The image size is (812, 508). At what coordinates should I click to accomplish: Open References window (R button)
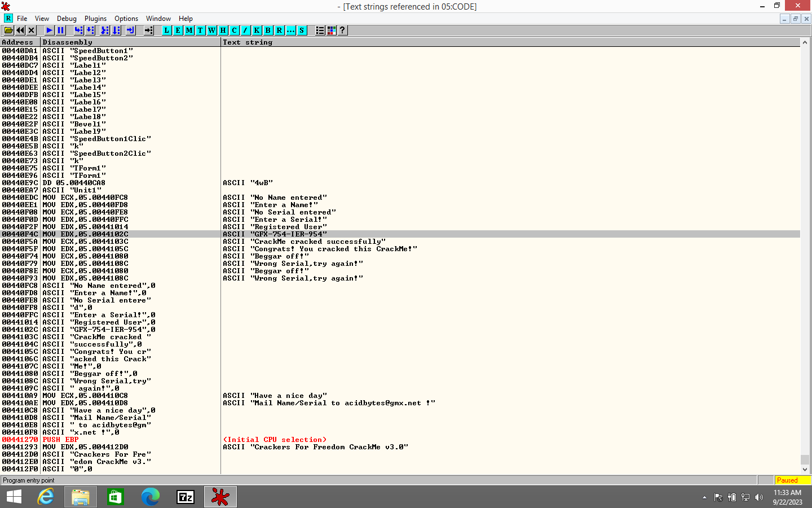coord(280,30)
